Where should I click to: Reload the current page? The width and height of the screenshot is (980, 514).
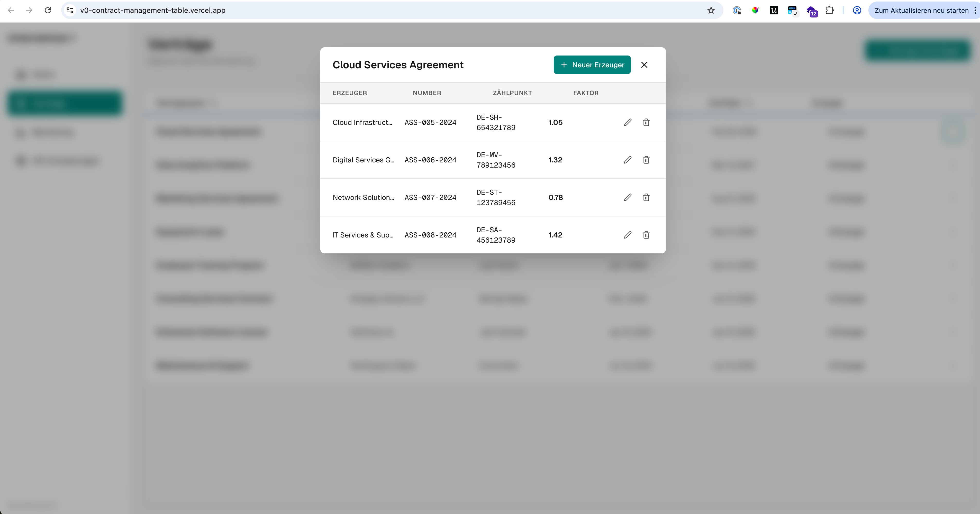click(48, 10)
